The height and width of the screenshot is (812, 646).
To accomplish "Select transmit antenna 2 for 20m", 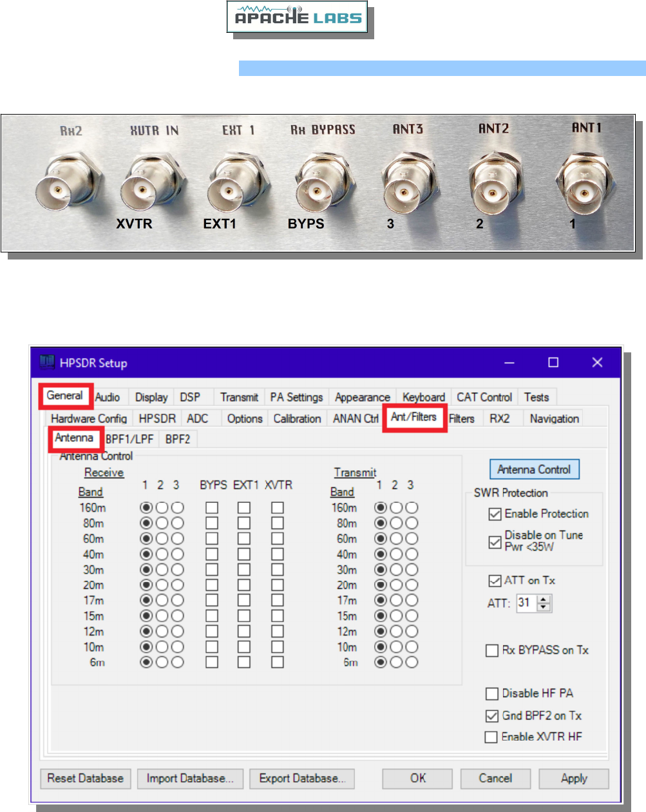I will pyautogui.click(x=396, y=585).
